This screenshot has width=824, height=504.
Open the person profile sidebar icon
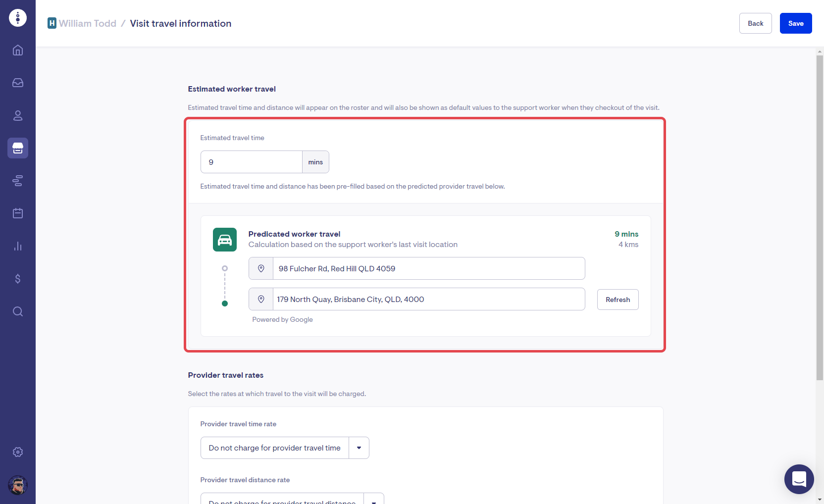coord(18,115)
